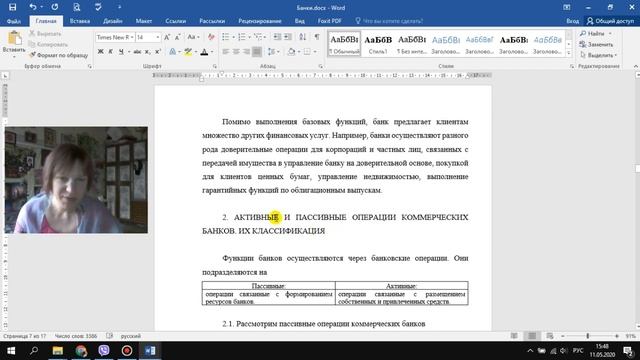Apply the Обычный (Normal) style
Viewport: 640px width, 360px height.
point(344,43)
